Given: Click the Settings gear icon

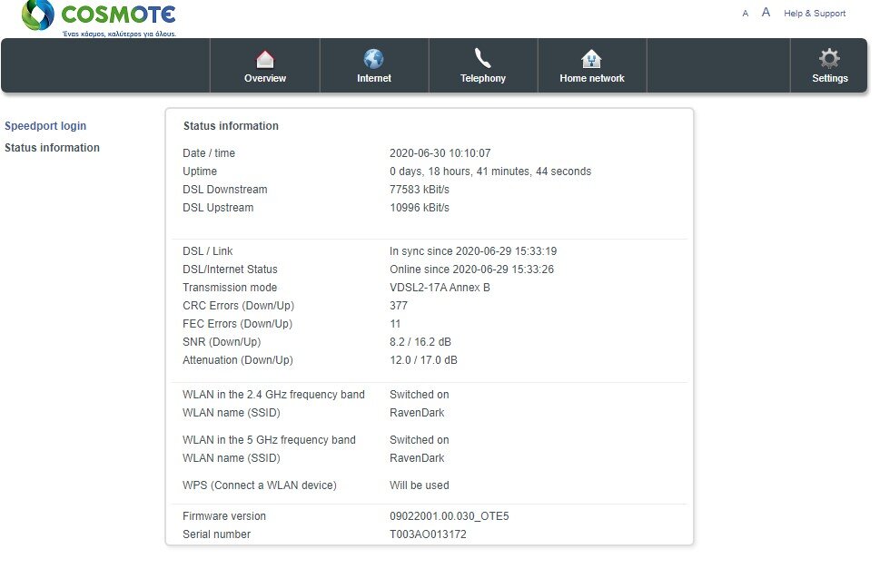Looking at the screenshot, I should click(x=829, y=58).
